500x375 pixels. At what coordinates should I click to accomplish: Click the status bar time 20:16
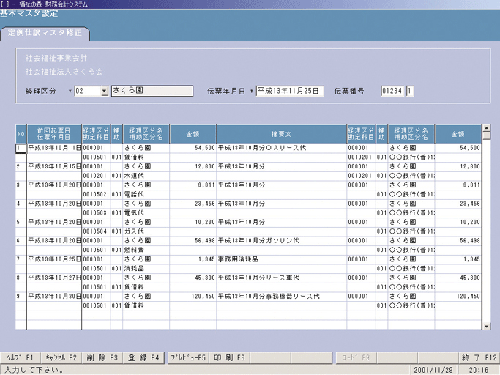click(479, 370)
